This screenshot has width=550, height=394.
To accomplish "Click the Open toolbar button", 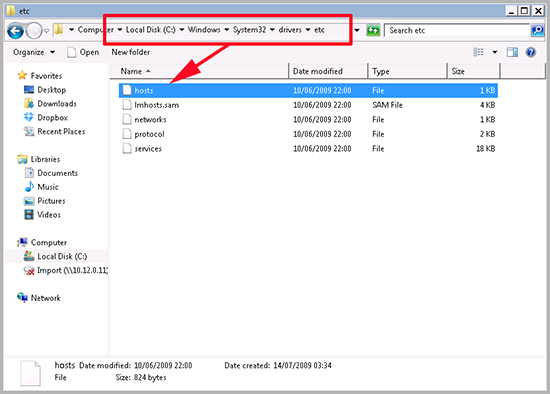I will coord(83,52).
